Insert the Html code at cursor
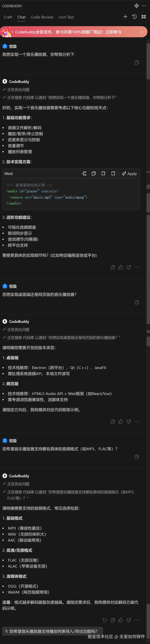 point(84,174)
